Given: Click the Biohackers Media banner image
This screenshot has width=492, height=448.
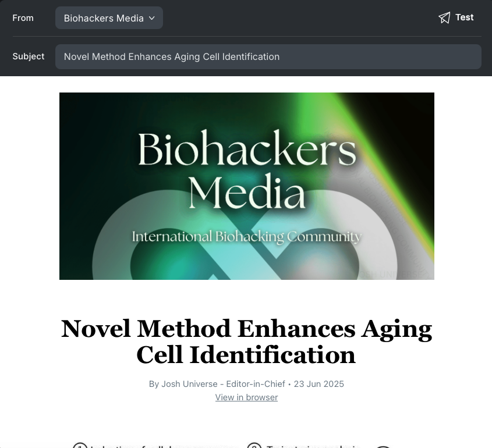Looking at the screenshot, I should tap(247, 186).
